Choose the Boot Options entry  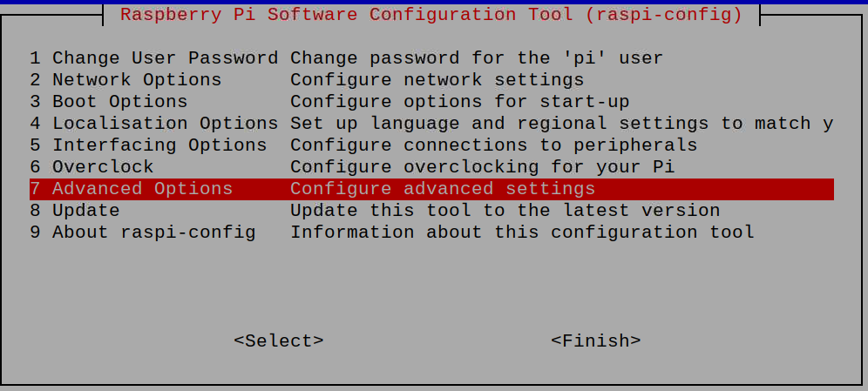click(431, 102)
